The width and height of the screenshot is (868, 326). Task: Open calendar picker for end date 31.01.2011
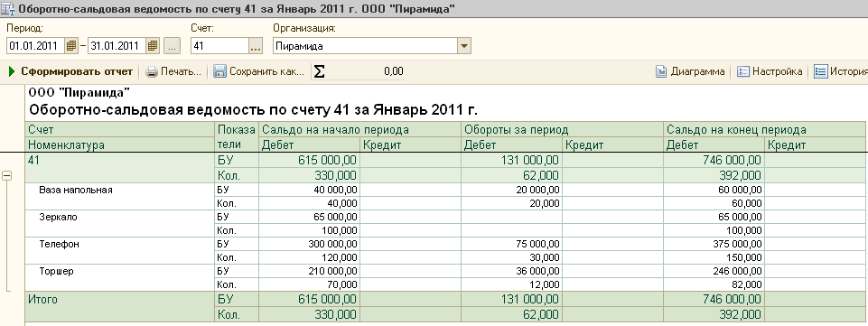click(153, 46)
